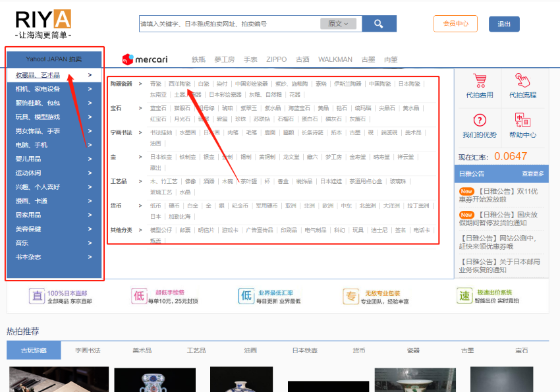Click the magnifier search button

click(x=378, y=24)
